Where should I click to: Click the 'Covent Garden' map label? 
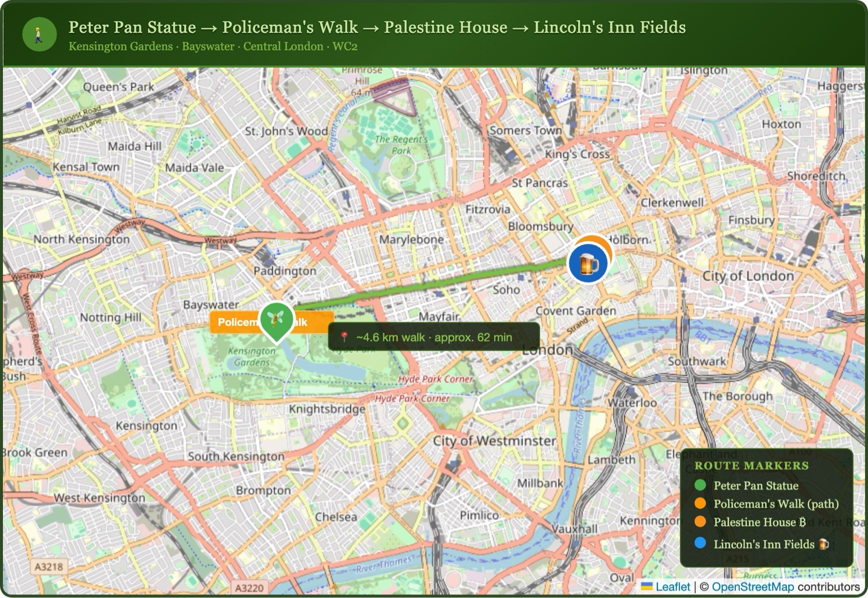[576, 311]
